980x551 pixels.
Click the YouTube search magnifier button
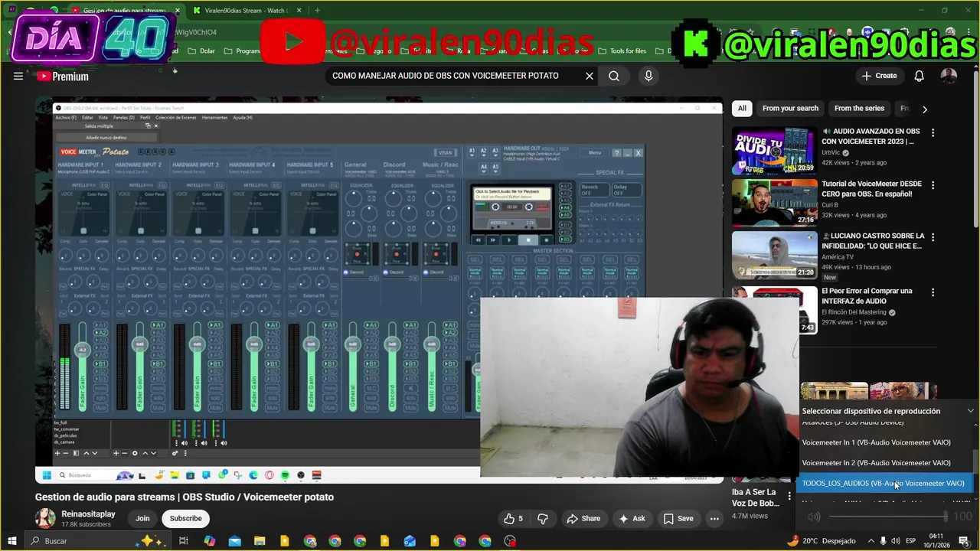pyautogui.click(x=614, y=76)
